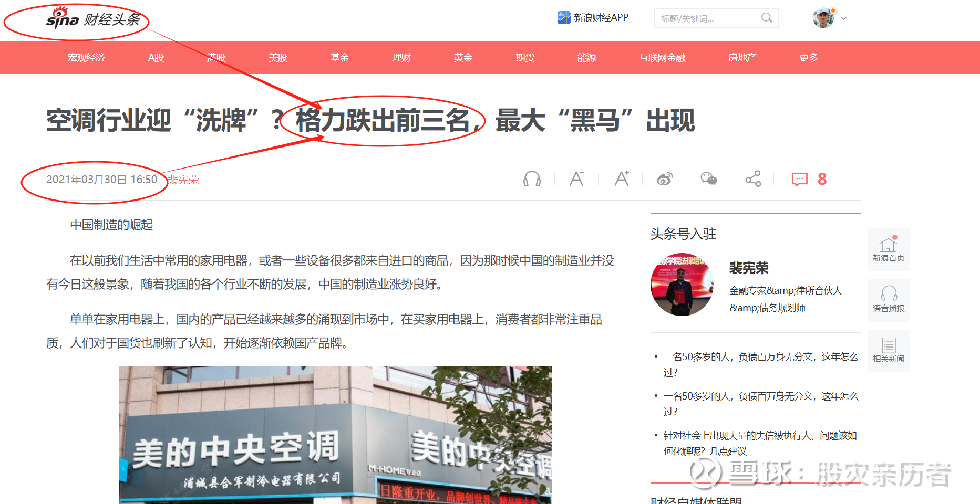Open the 房地产 navigation tab

742,57
